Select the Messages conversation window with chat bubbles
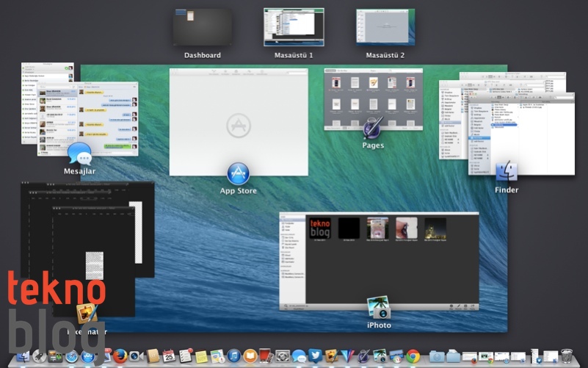The image size is (588, 368). click(88, 119)
